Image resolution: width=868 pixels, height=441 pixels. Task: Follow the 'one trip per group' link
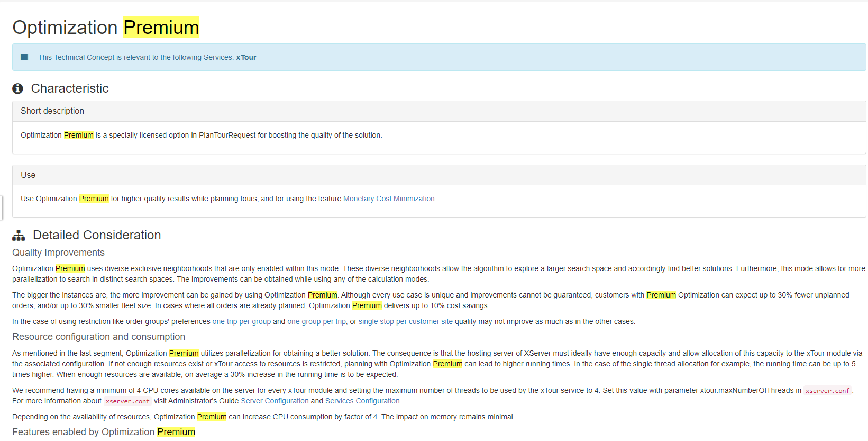(241, 321)
